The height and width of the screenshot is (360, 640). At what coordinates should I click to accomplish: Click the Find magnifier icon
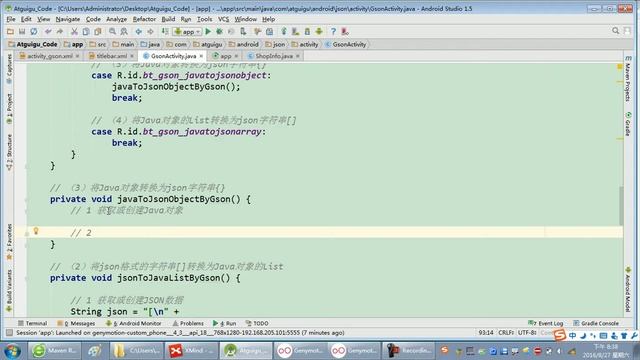(112, 31)
